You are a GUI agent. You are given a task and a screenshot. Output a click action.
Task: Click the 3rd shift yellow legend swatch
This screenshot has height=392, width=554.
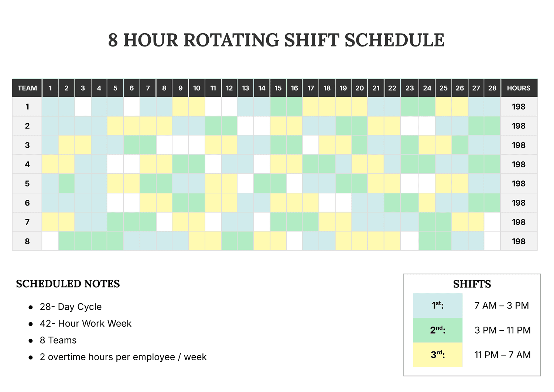(438, 355)
